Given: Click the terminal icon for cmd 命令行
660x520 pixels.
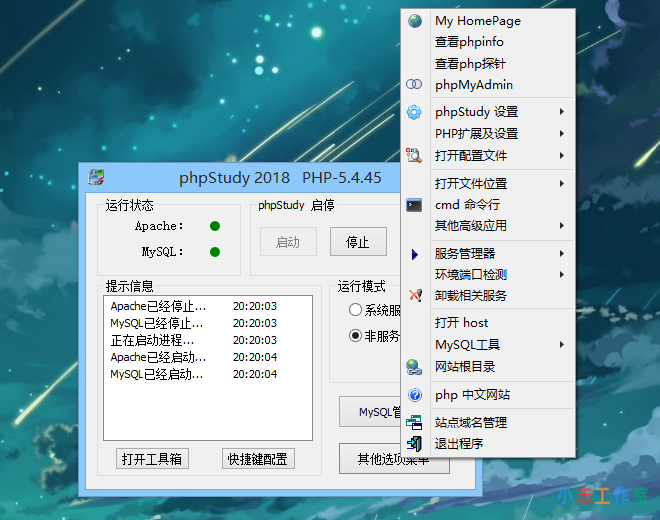Looking at the screenshot, I should 415,205.
